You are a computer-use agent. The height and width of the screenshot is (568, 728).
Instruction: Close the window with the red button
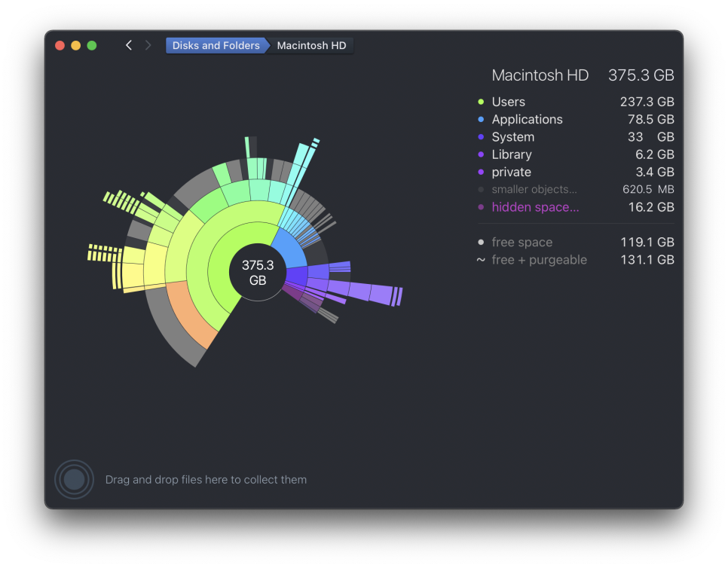(x=60, y=45)
